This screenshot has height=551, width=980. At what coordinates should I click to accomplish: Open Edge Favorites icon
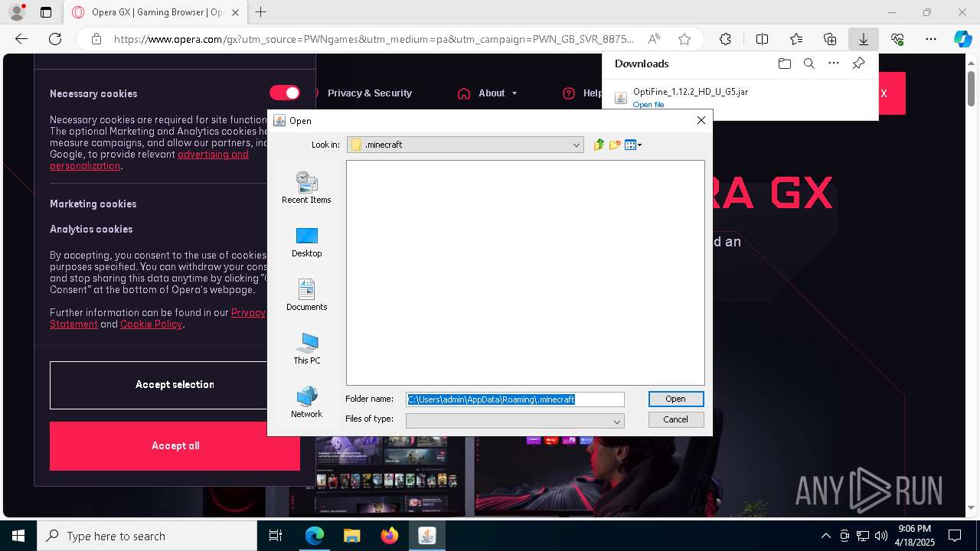pos(796,39)
